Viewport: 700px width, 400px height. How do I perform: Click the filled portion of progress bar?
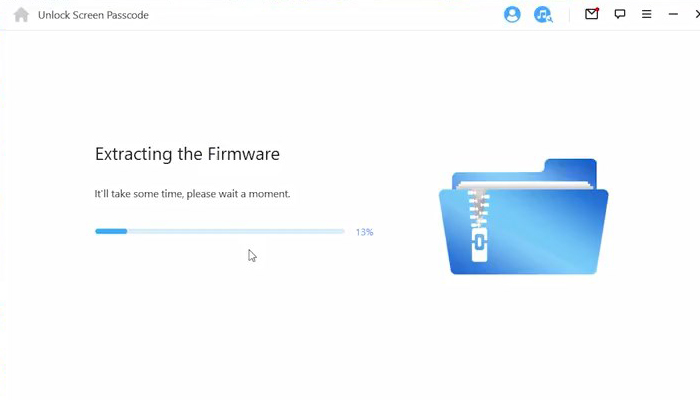111,231
